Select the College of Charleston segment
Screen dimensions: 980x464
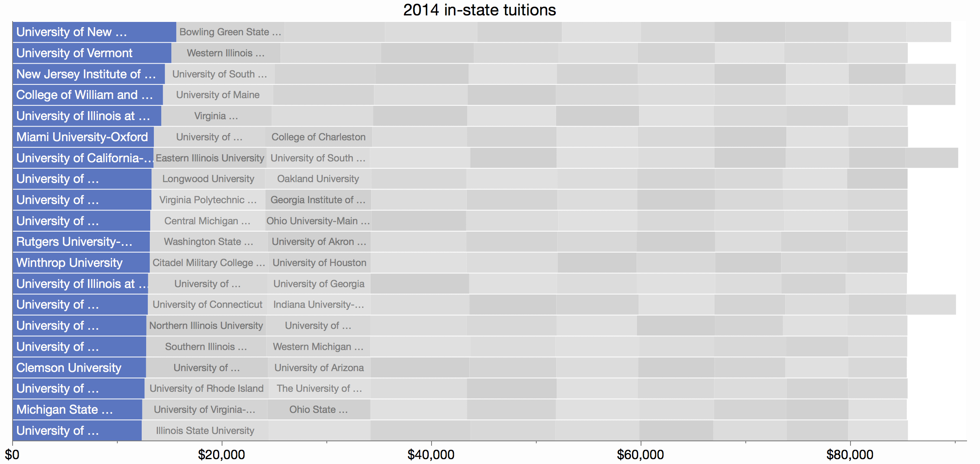point(319,137)
